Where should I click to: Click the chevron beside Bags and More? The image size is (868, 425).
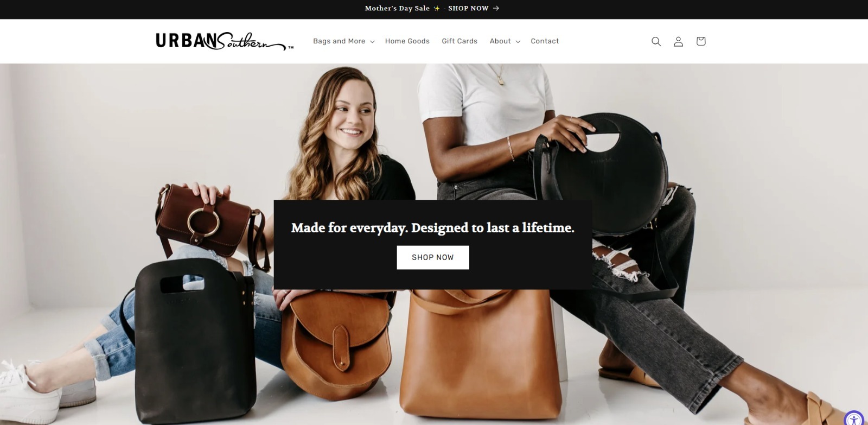tap(372, 42)
